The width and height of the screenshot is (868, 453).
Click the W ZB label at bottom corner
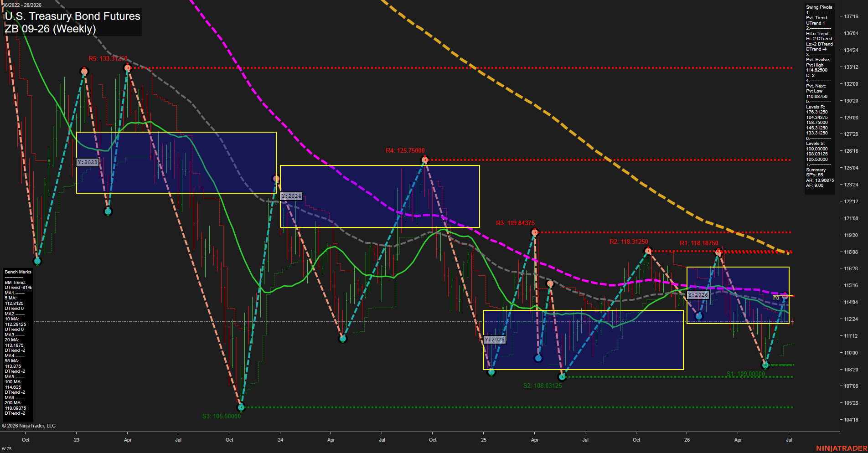point(6,449)
